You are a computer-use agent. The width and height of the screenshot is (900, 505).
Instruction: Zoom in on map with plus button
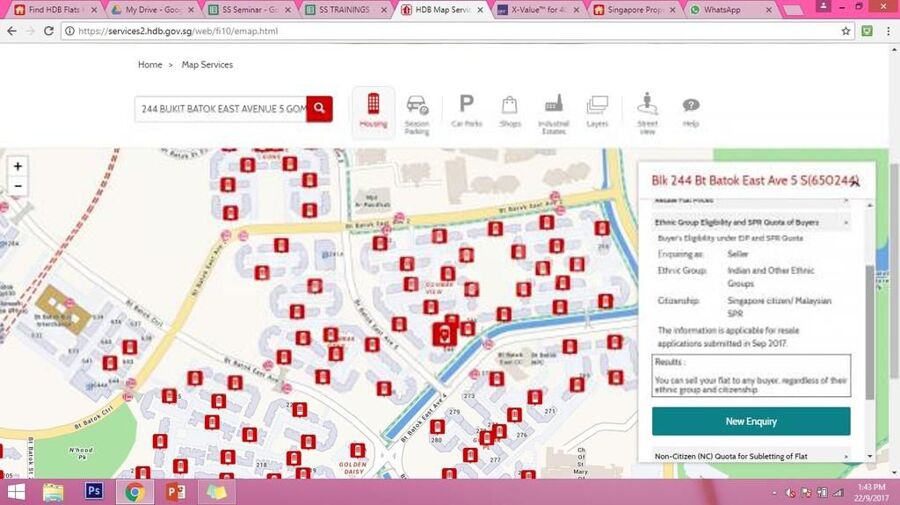tap(18, 166)
